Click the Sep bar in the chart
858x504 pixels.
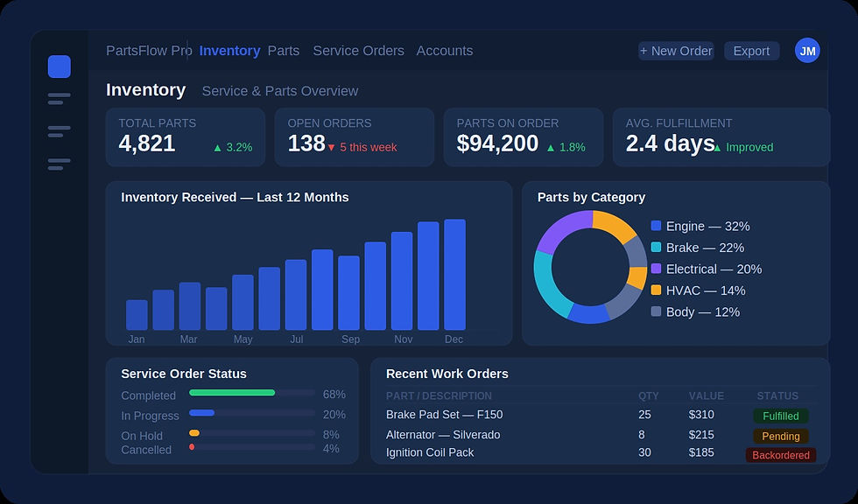coord(348,293)
